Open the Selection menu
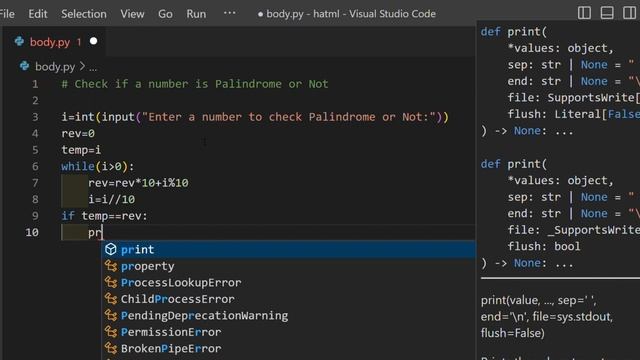640x360 pixels. 84,14
